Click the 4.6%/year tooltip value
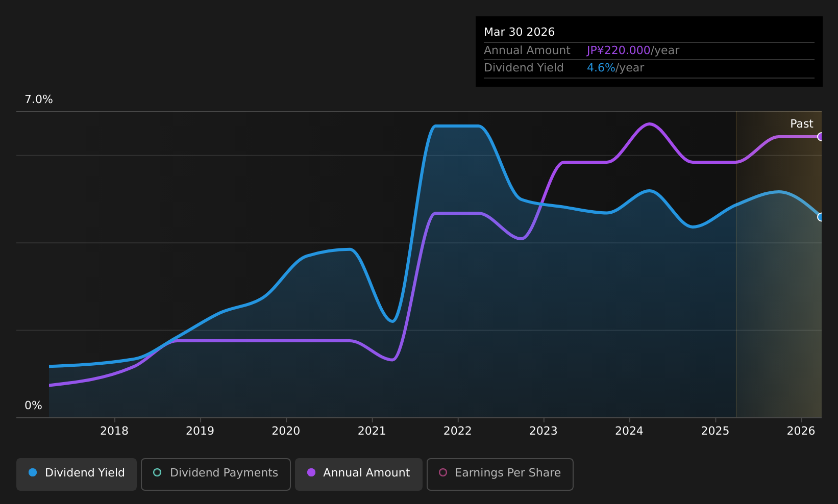The height and width of the screenshot is (504, 838). click(615, 68)
